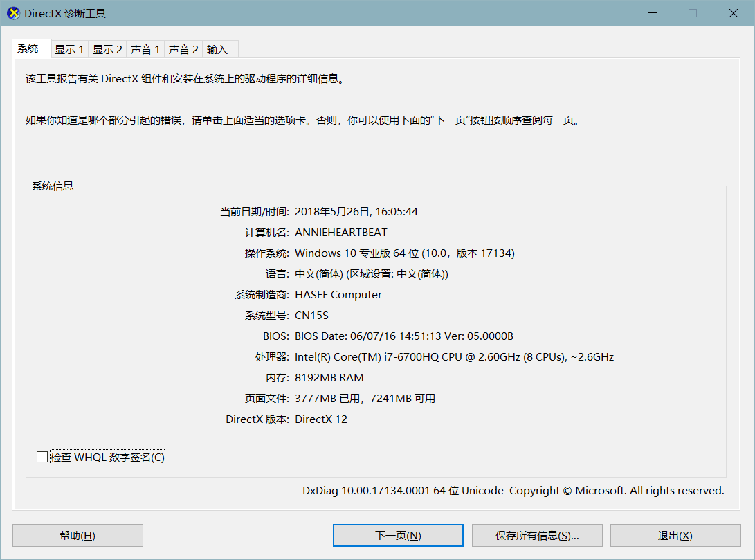Open the 声音 1 tab
This screenshot has height=560, width=755.
click(145, 49)
